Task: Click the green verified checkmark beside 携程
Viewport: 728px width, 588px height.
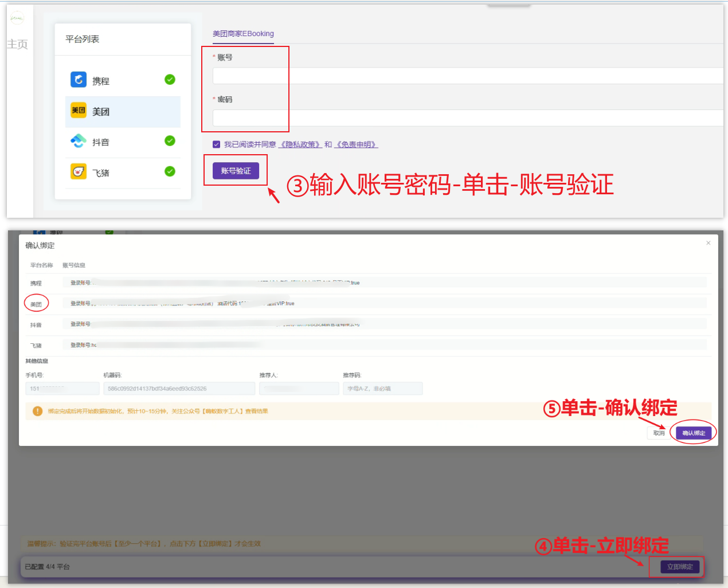Action: (x=170, y=80)
